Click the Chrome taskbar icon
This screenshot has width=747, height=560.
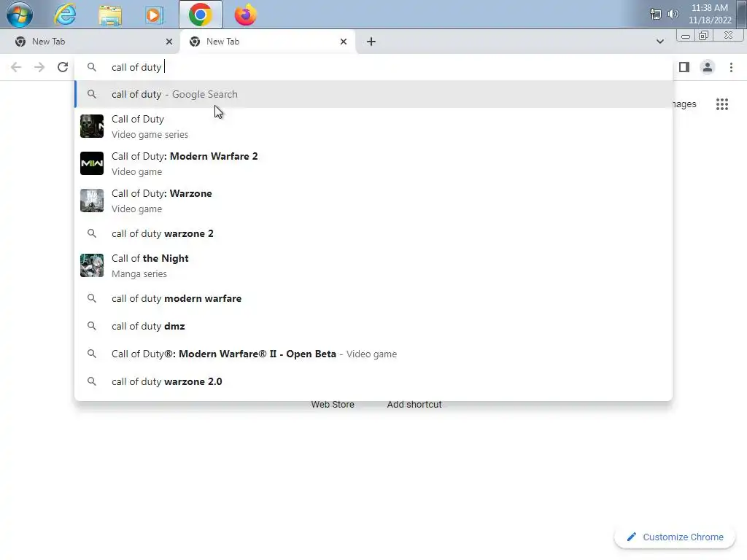[x=201, y=15]
